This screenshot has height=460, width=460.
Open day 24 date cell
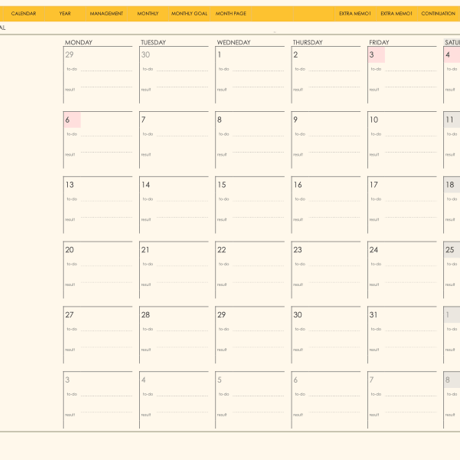(x=374, y=250)
